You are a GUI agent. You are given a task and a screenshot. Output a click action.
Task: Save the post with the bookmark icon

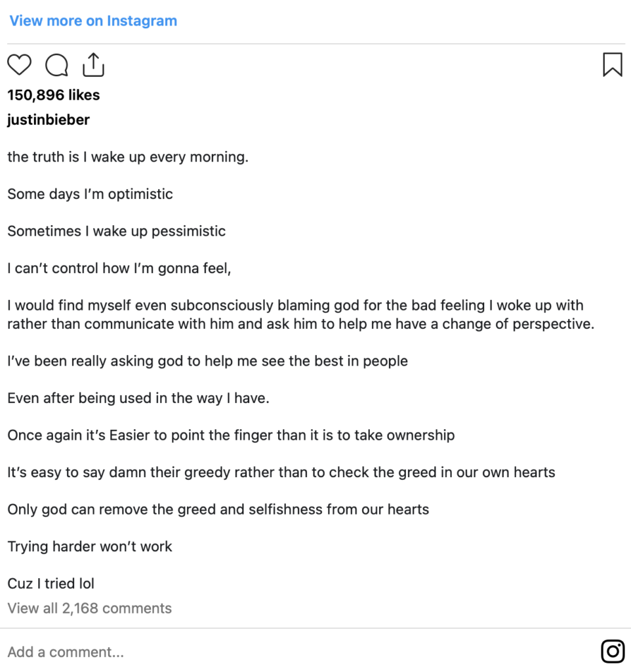[x=613, y=65]
